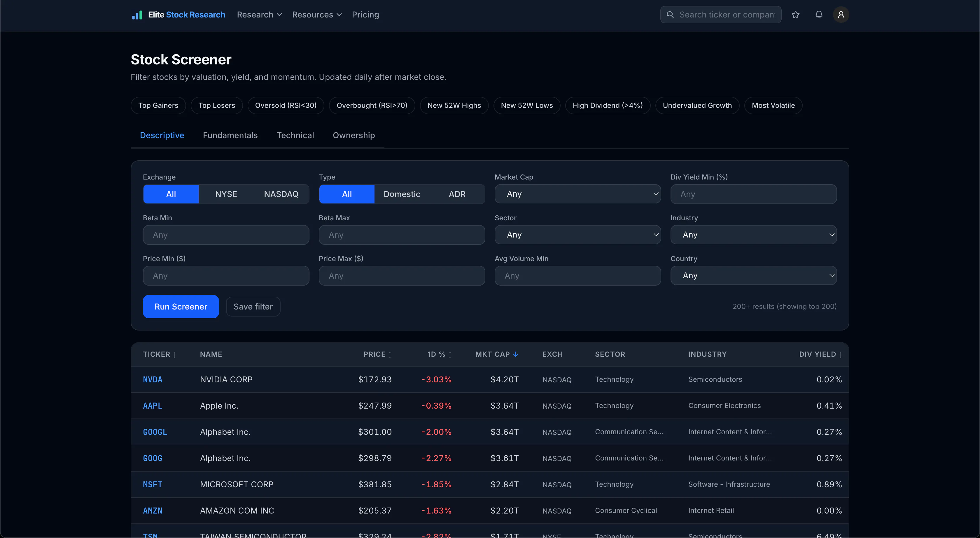
Task: Go to the Pricing page
Action: (x=365, y=15)
